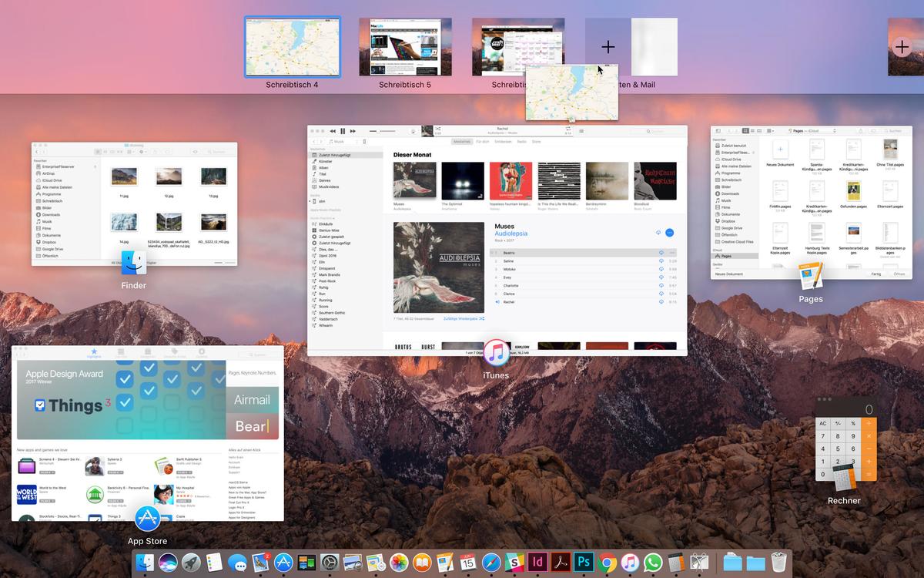Open Slack from the Dock

click(x=514, y=563)
